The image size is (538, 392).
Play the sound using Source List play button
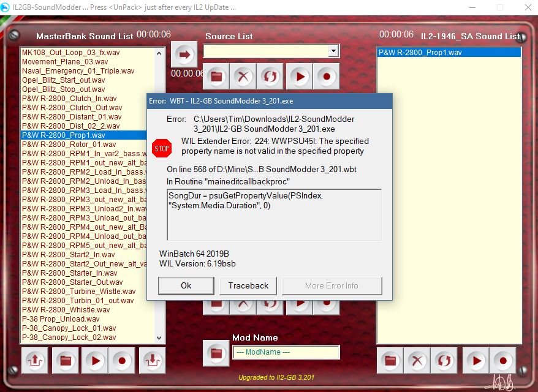pyautogui.click(x=300, y=76)
